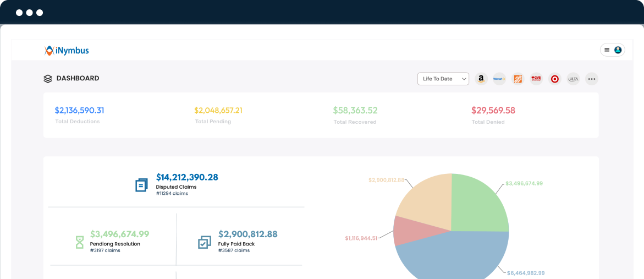
Task: Click the Dashboard layers icon
Action: click(48, 79)
